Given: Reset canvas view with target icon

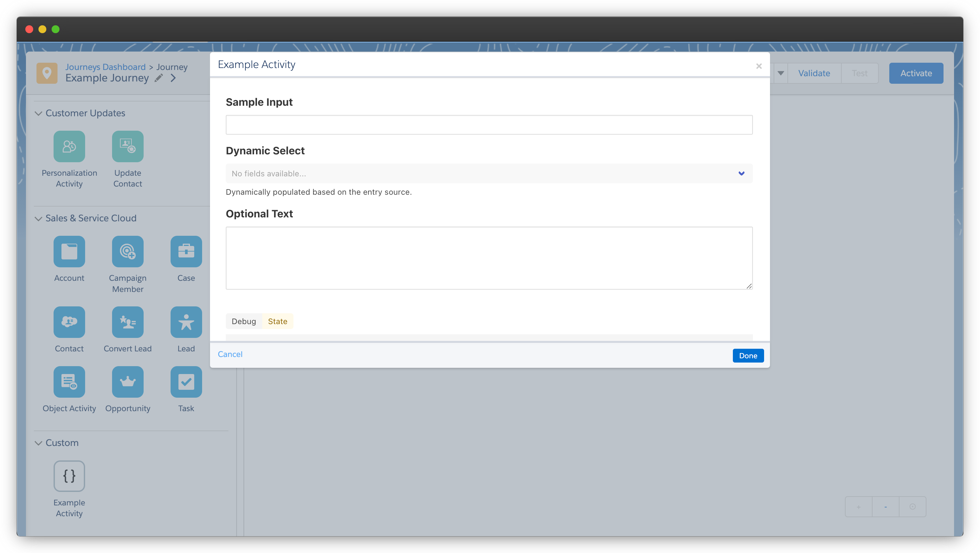Looking at the screenshot, I should click(912, 507).
